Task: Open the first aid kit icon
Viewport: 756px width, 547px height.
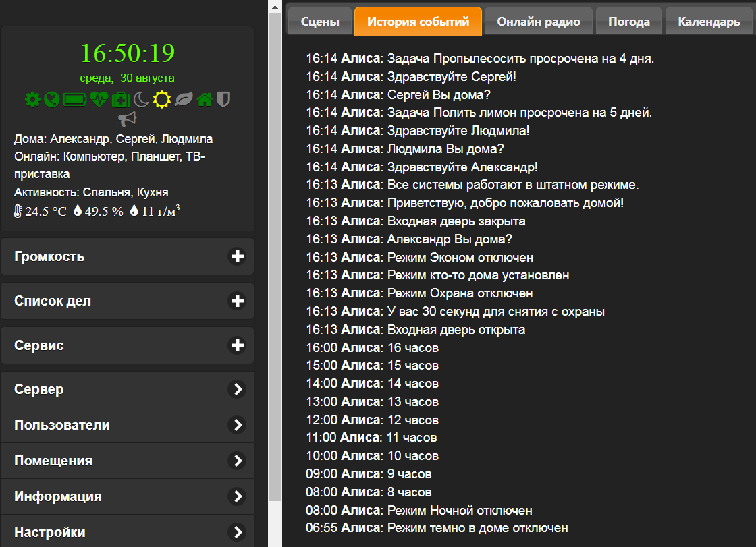Action: click(x=122, y=99)
